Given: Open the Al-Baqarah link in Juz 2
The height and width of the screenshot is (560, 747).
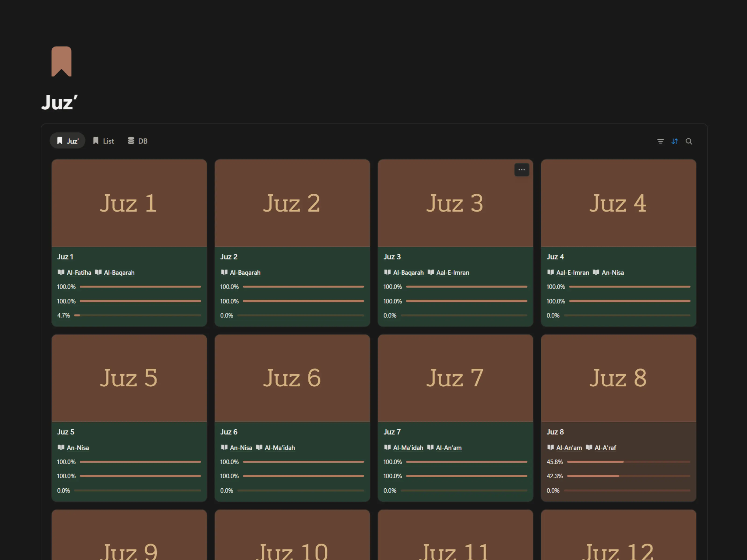Looking at the screenshot, I should click(245, 273).
